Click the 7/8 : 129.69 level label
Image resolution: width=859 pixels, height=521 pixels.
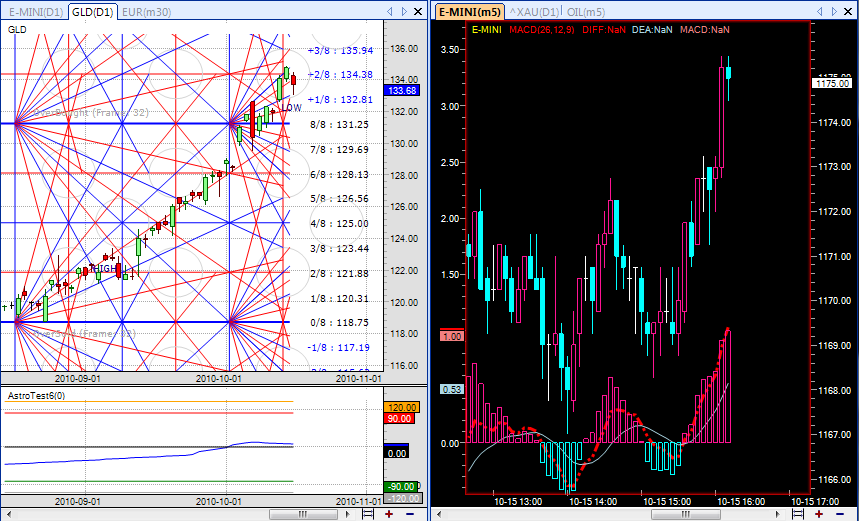[340, 150]
